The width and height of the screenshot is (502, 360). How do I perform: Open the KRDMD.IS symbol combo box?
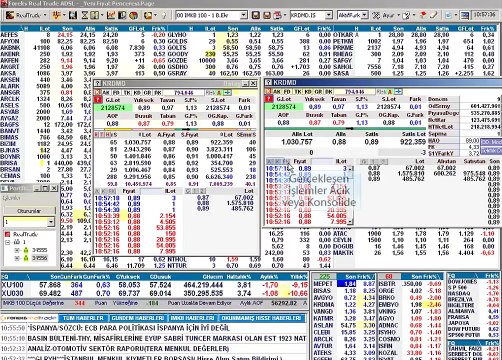(311, 15)
